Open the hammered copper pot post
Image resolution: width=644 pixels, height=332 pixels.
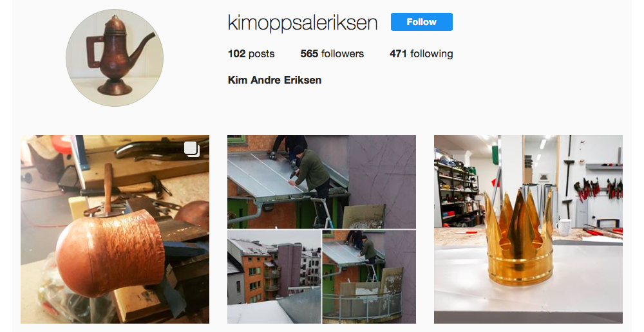pos(115,230)
